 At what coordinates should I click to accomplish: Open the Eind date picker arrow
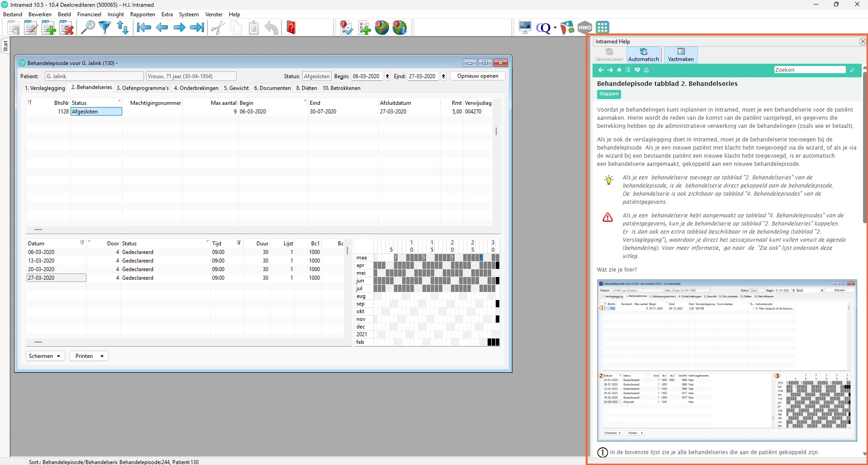(x=443, y=76)
